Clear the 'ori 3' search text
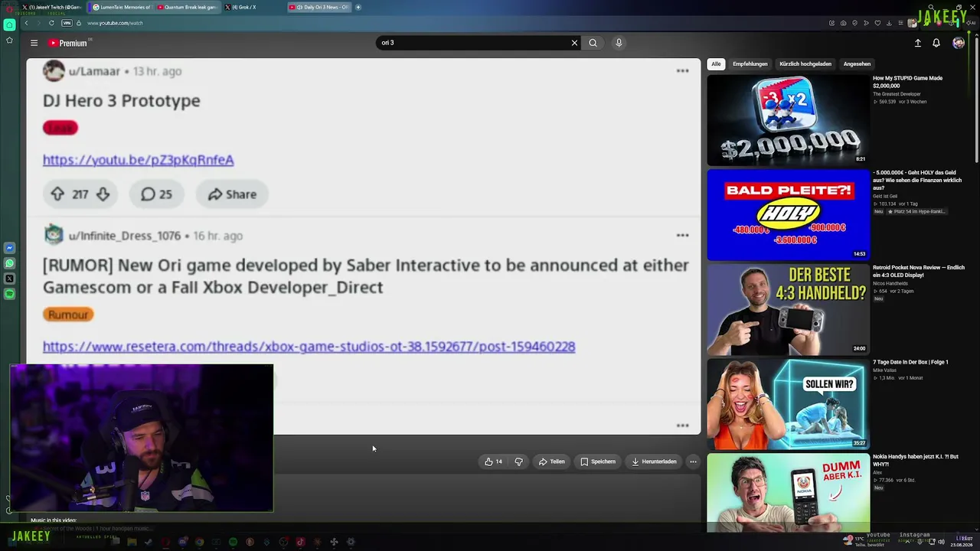This screenshot has width=980, height=551. tap(574, 43)
